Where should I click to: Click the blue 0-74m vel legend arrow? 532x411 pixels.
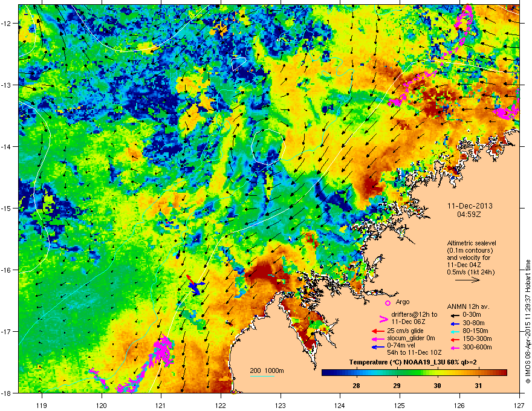[x=378, y=347]
